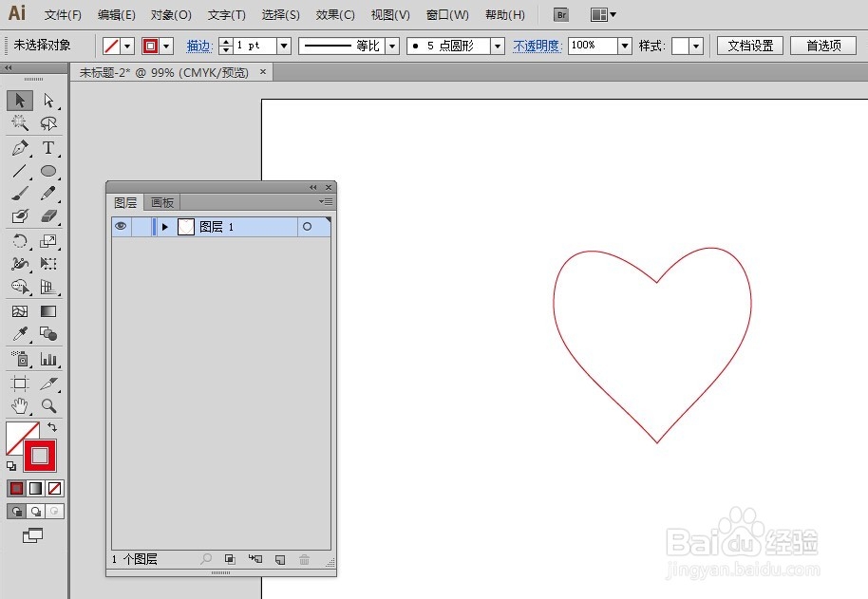The image size is (868, 599).
Task: Set paint type to Gradient
Action: pos(35,488)
